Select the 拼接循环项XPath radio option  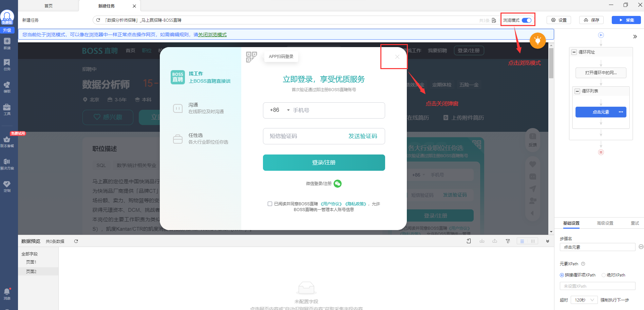pos(562,275)
